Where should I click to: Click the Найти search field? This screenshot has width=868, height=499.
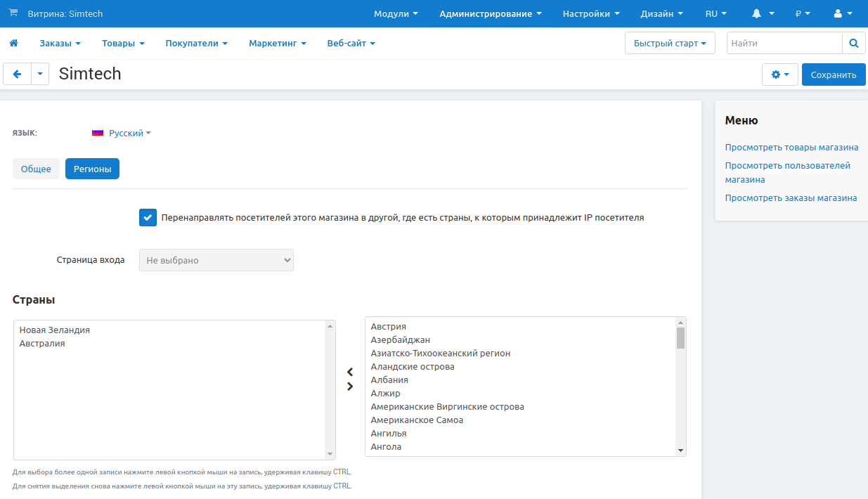click(784, 44)
